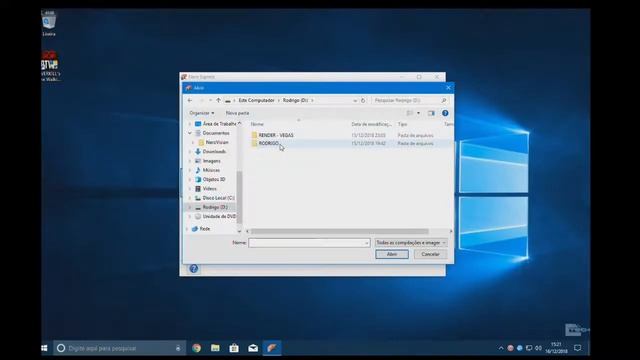The width and height of the screenshot is (640, 360).
Task: Open dialog help icon
Action: point(445,113)
